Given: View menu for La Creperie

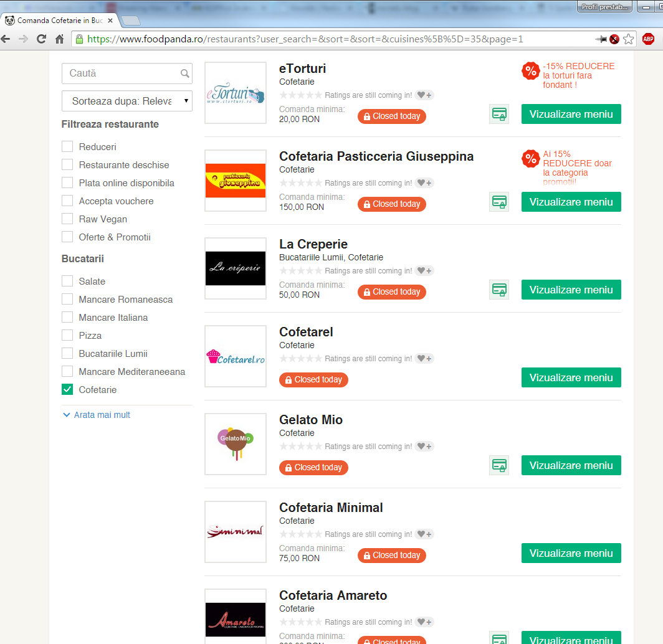Looking at the screenshot, I should (571, 290).
